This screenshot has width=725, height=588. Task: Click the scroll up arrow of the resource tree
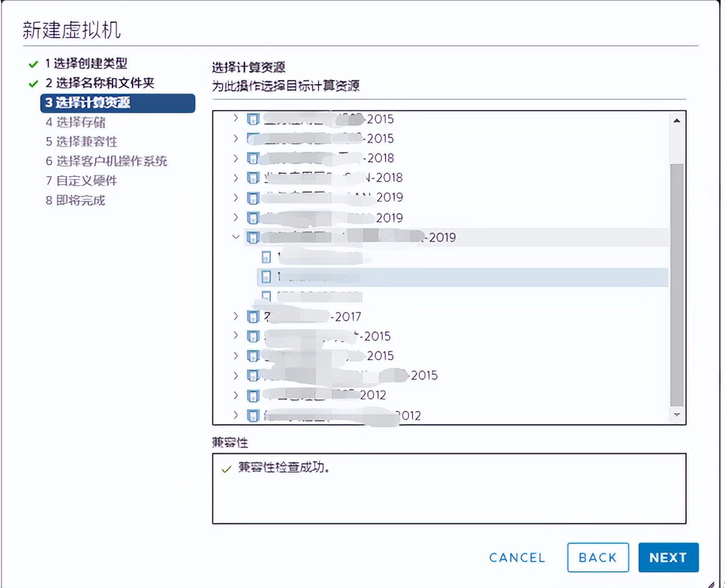tap(677, 120)
